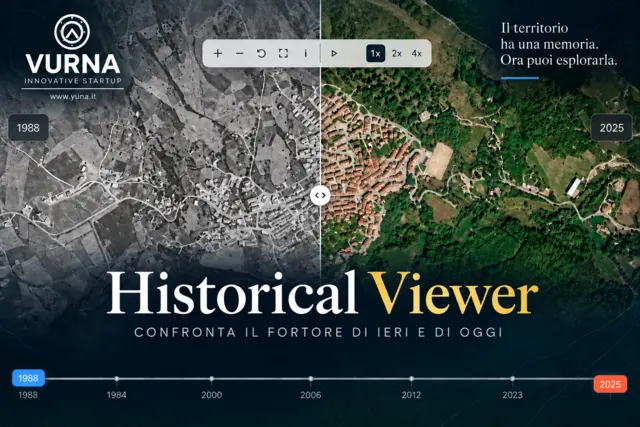Screen dimensions: 640x427
Task: Select the 2025 label on the right map
Action: pyautogui.click(x=611, y=128)
